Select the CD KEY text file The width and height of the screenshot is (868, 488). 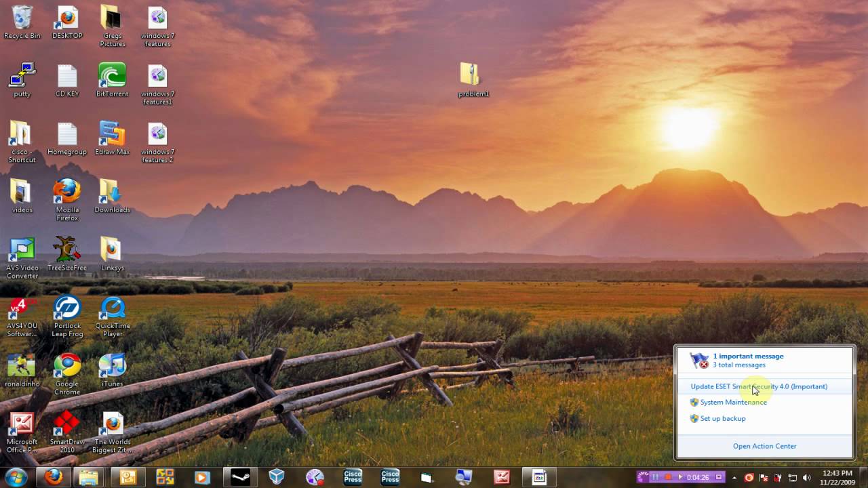point(67,81)
